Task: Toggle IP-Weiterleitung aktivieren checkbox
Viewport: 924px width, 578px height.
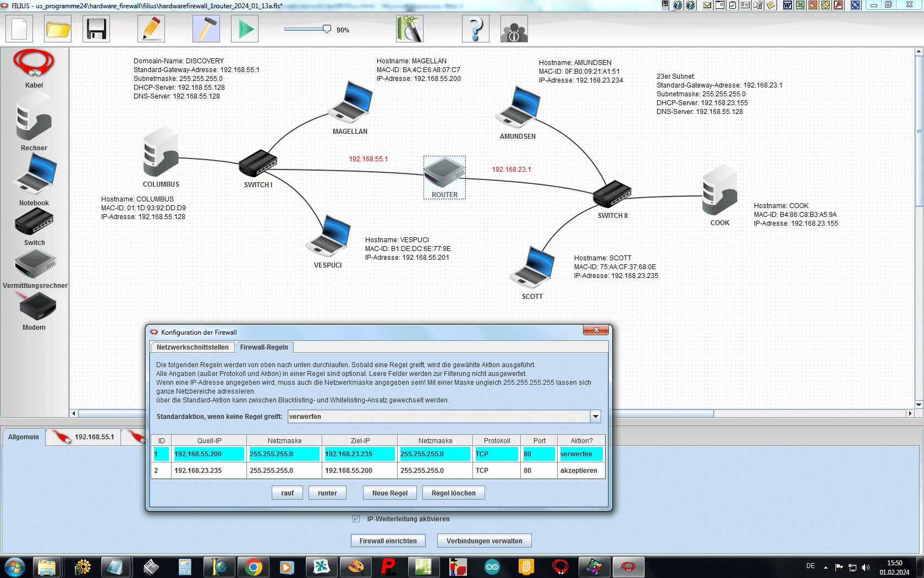Action: [x=356, y=519]
